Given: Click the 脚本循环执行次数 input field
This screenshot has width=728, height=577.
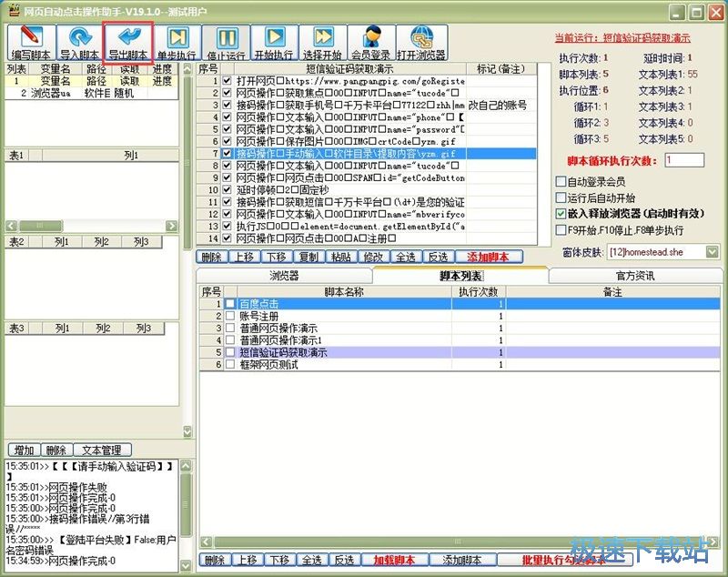Looking at the screenshot, I should tap(684, 160).
